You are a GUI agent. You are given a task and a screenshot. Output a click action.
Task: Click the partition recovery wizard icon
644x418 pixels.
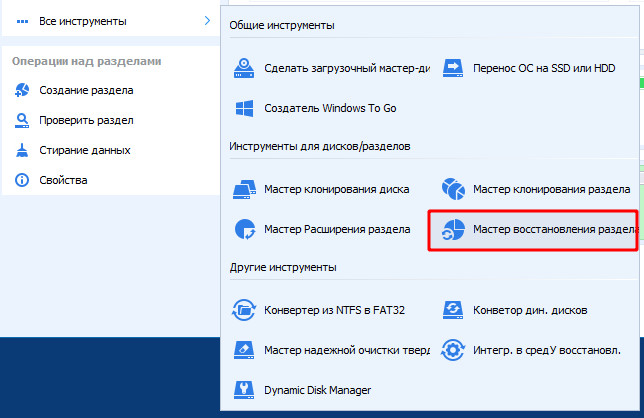coord(453,229)
